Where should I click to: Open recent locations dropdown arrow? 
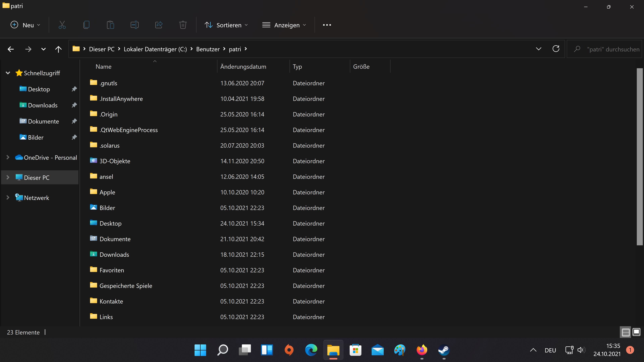43,49
